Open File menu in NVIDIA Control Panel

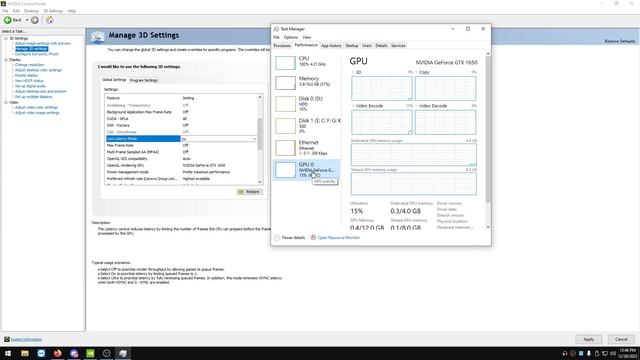(5, 11)
